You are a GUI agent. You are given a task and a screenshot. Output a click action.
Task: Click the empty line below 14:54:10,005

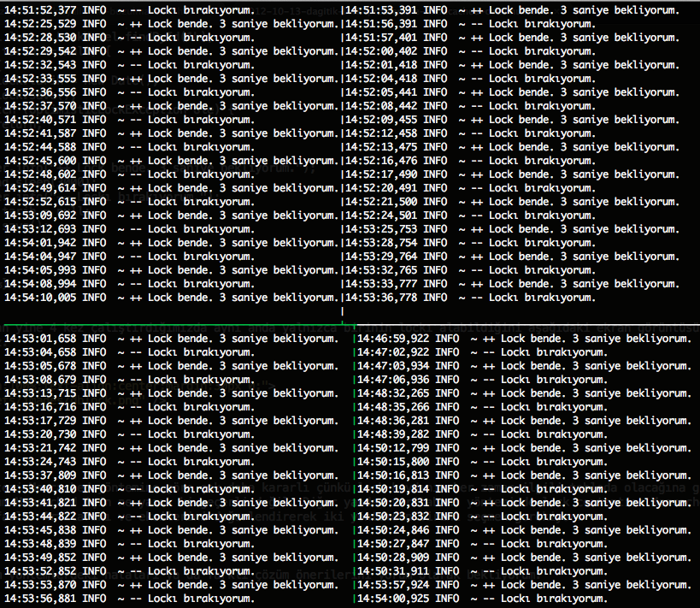point(172,311)
